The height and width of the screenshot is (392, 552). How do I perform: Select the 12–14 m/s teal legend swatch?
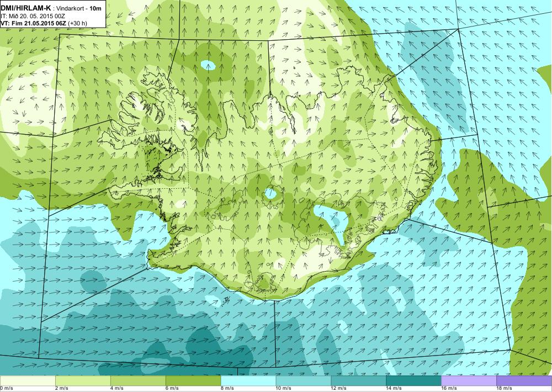(359, 380)
